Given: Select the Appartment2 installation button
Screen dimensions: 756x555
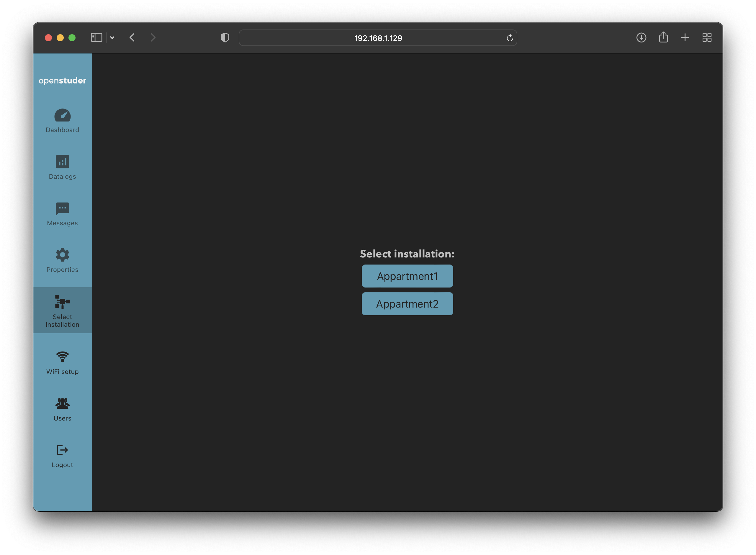Looking at the screenshot, I should pyautogui.click(x=407, y=304).
